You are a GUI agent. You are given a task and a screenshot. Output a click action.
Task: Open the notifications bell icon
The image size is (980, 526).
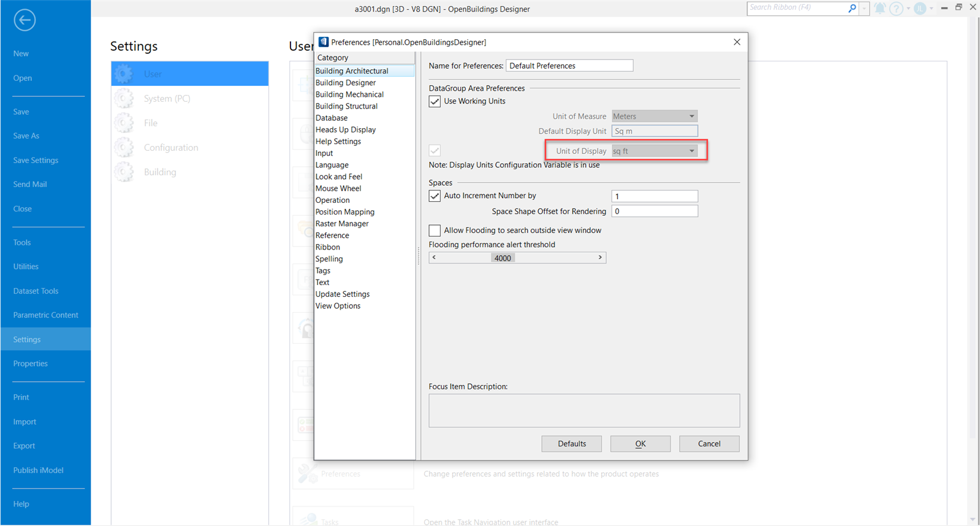[x=880, y=9]
